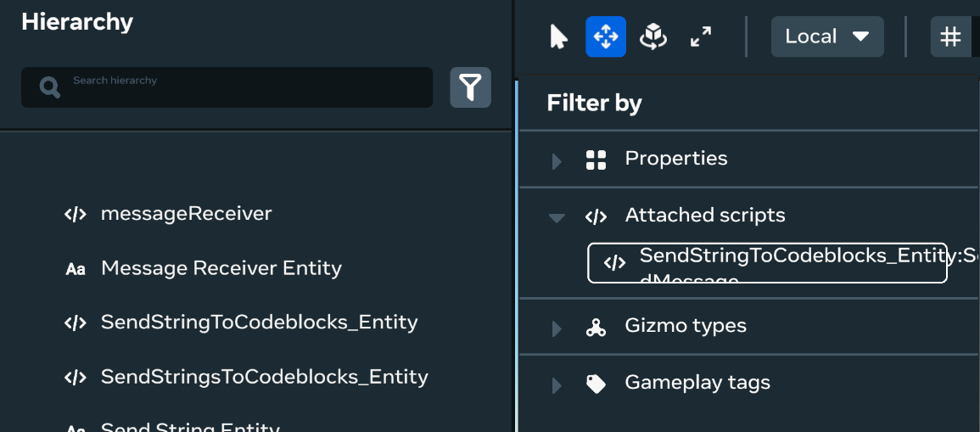Click the Gameplay tags tag icon
Viewport: 980px width, 432px height.
point(596,384)
